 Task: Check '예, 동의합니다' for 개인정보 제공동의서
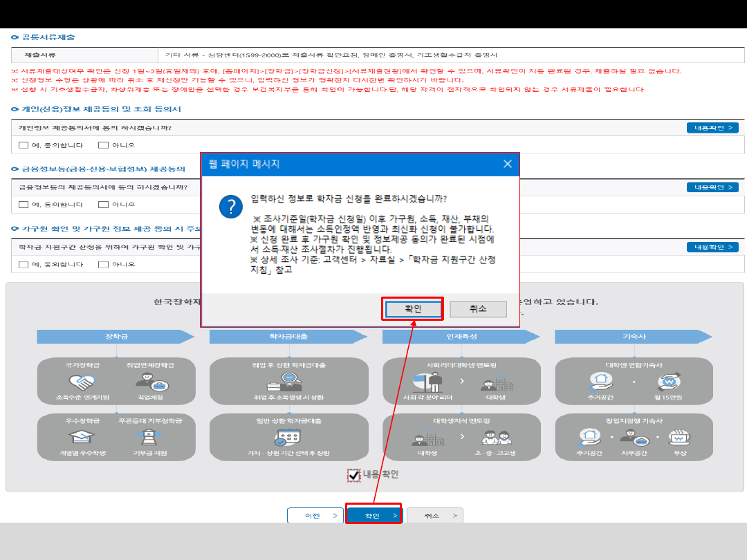[24, 145]
